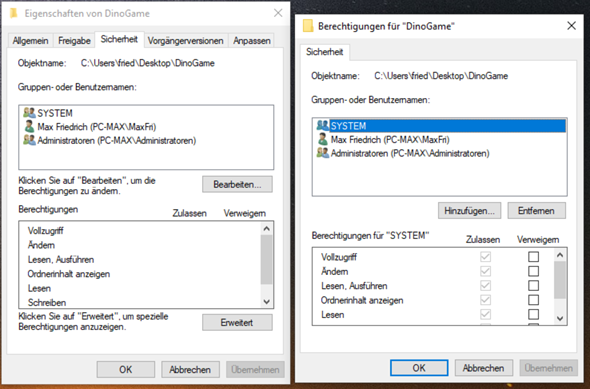This screenshot has width=590, height=389.
Task: Click scroll-down arrow in Eigenschaften permissions list
Action: pos(266,301)
